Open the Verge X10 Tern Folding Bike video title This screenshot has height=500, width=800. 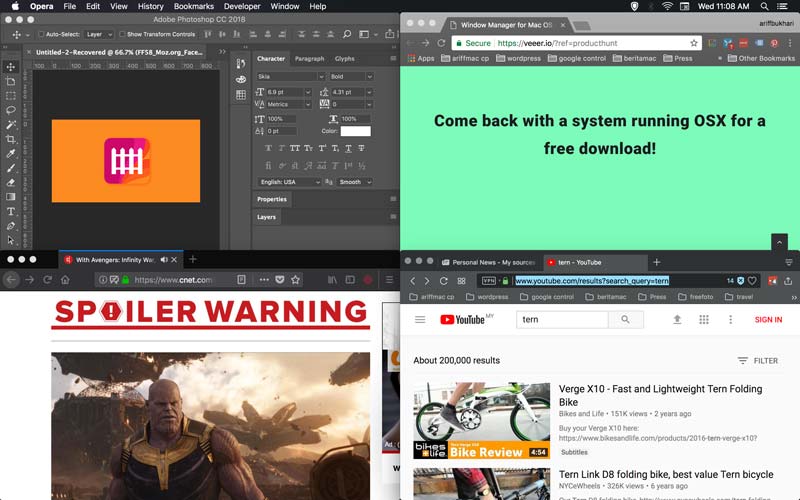pyautogui.click(x=660, y=395)
